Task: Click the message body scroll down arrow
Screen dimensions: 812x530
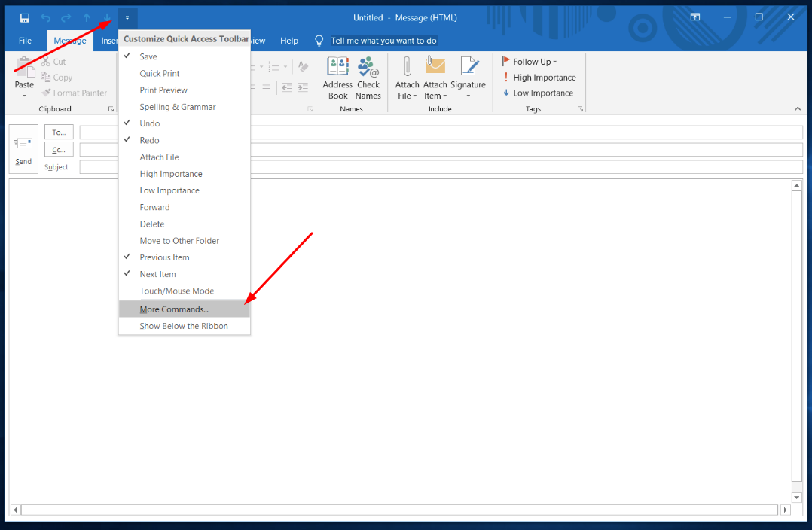Action: point(797,498)
